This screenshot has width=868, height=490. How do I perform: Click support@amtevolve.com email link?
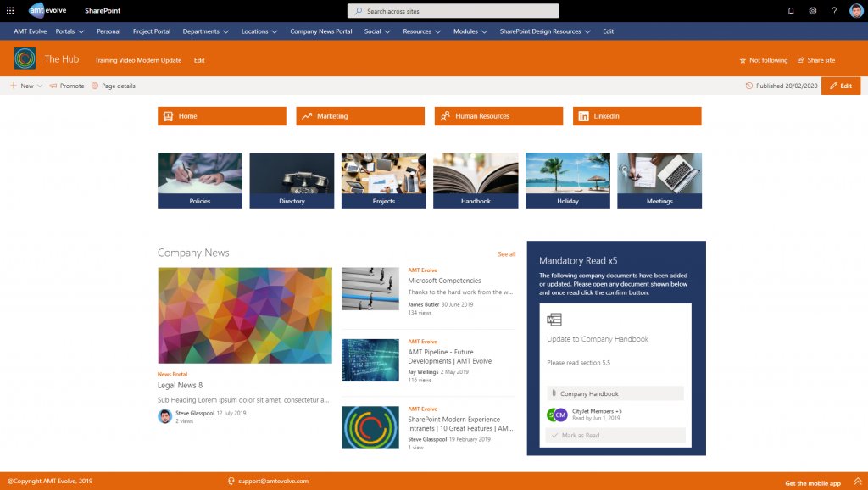(274, 482)
